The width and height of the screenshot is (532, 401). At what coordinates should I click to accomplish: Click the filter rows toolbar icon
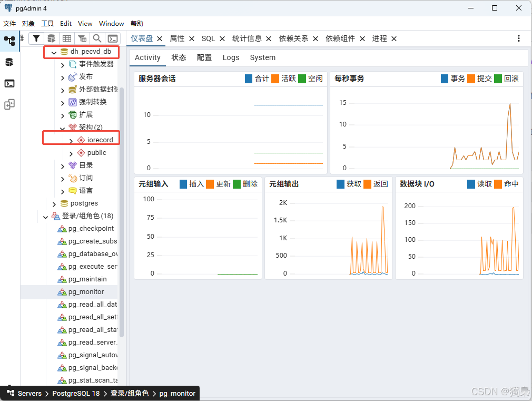pyautogui.click(x=36, y=38)
